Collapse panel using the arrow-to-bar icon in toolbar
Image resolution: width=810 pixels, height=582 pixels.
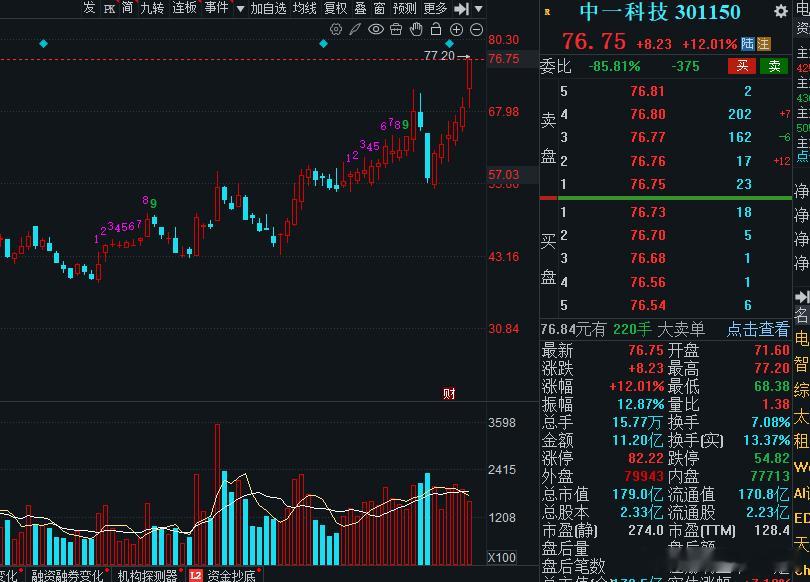tap(461, 9)
